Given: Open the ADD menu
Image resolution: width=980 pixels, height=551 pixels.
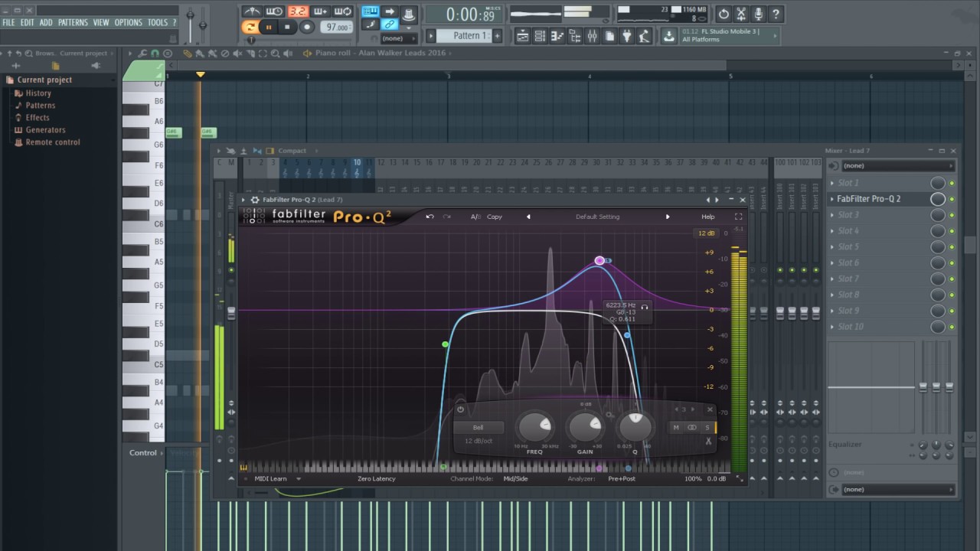Looking at the screenshot, I should tap(46, 23).
